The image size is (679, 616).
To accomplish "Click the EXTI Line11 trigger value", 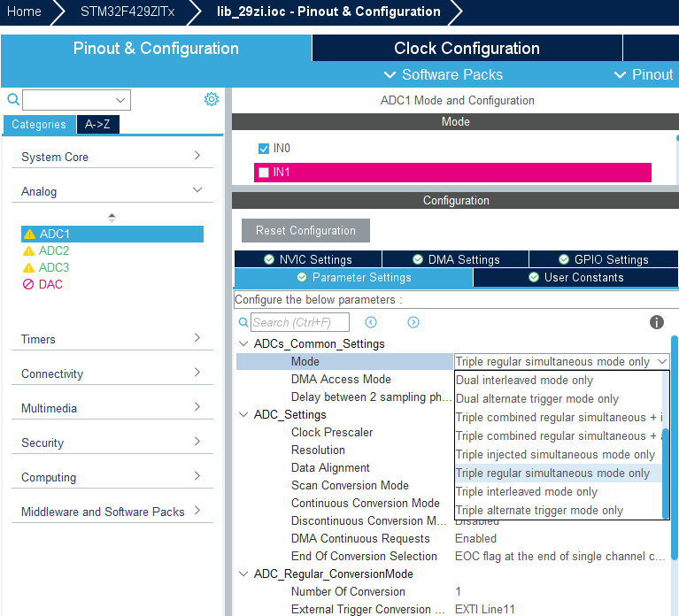I will tap(484, 610).
